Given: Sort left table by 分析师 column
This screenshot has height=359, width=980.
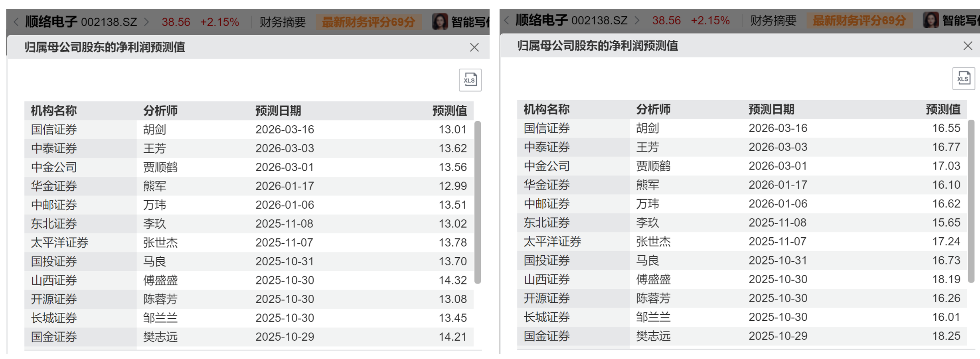Looking at the screenshot, I should click(160, 111).
